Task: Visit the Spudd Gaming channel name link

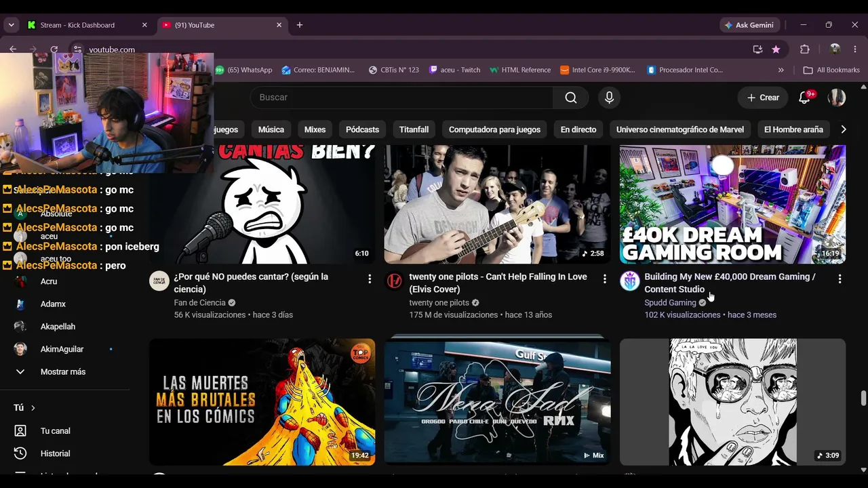Action: 670,303
